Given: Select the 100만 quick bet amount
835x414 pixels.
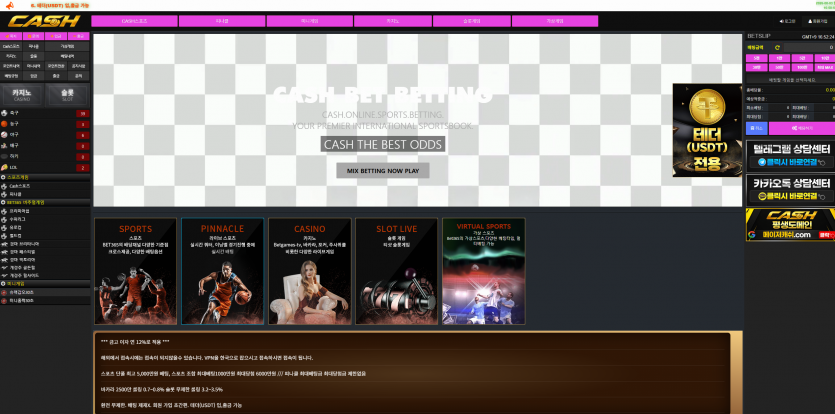Looking at the screenshot, I should coord(802,68).
